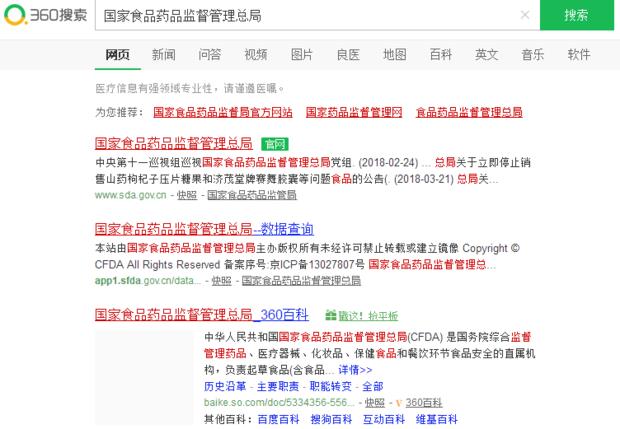Open suggestion 食品药品监督管理总局
Viewport: 620px width, 429px height.
[469, 112]
